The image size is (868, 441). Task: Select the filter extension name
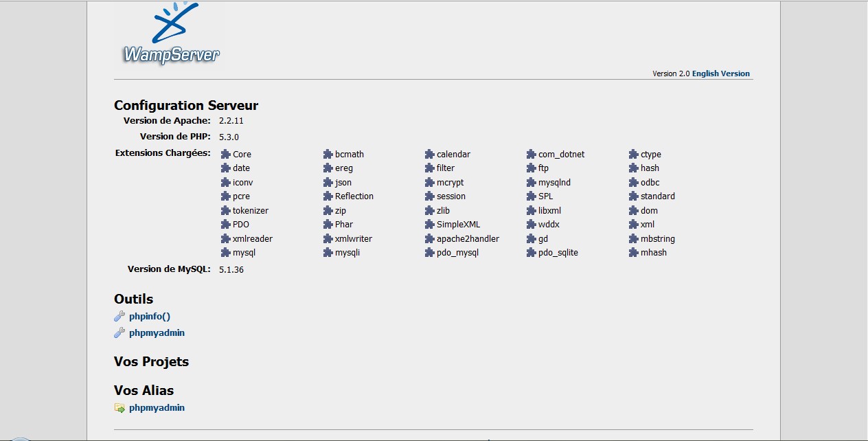446,168
